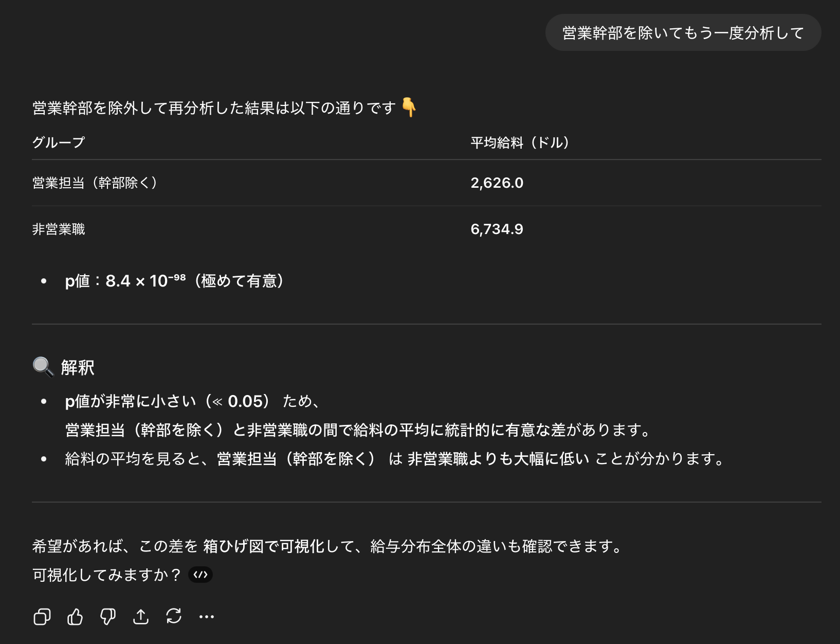Give a thumbs up to the response
Viewport: 840px width, 644px height.
(x=75, y=616)
